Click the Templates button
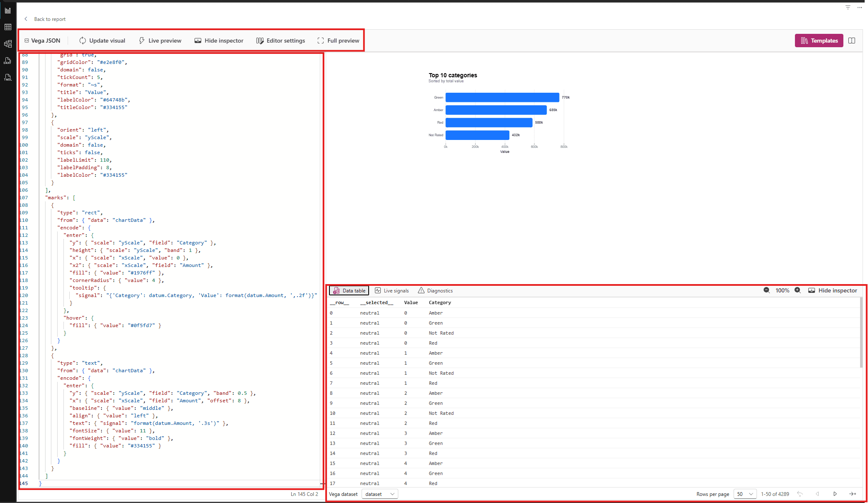The width and height of the screenshot is (868, 503). [x=819, y=41]
